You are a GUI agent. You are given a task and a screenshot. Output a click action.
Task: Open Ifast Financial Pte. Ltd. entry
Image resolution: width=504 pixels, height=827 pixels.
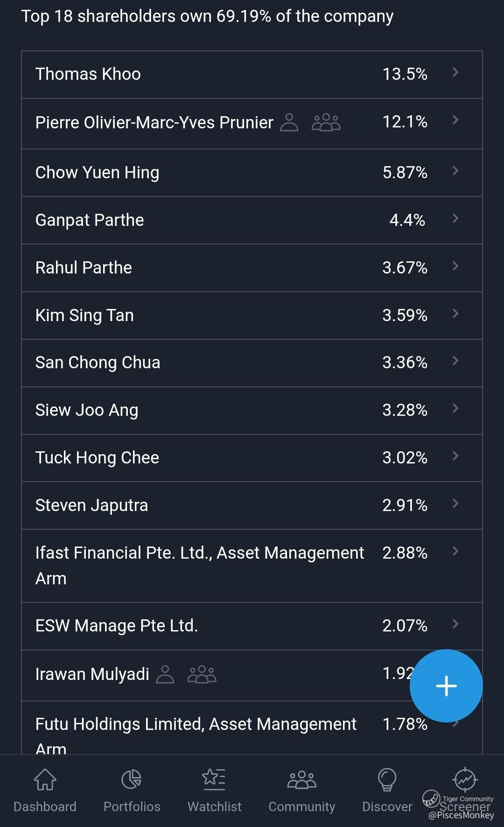pos(252,566)
